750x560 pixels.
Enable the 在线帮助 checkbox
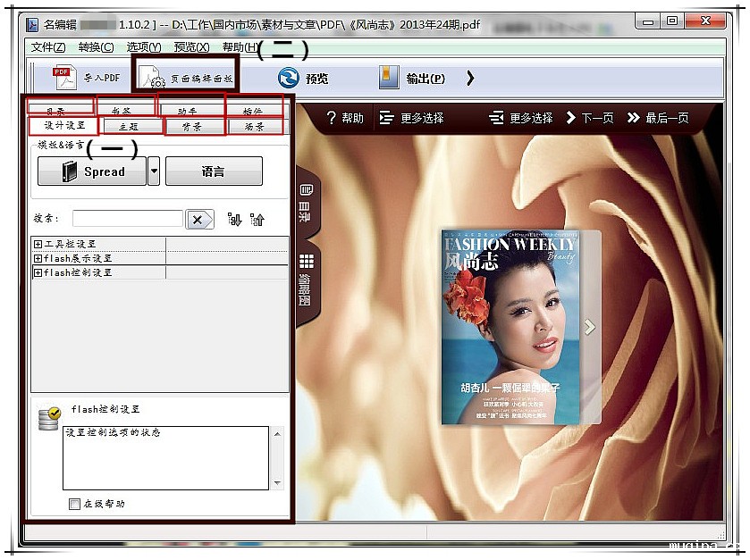[x=74, y=504]
